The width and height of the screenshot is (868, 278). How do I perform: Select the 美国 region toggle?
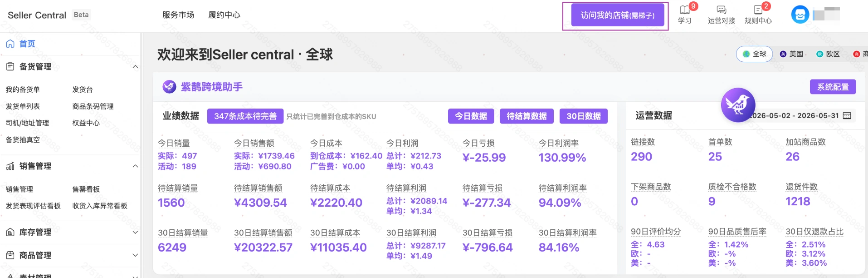tap(791, 54)
